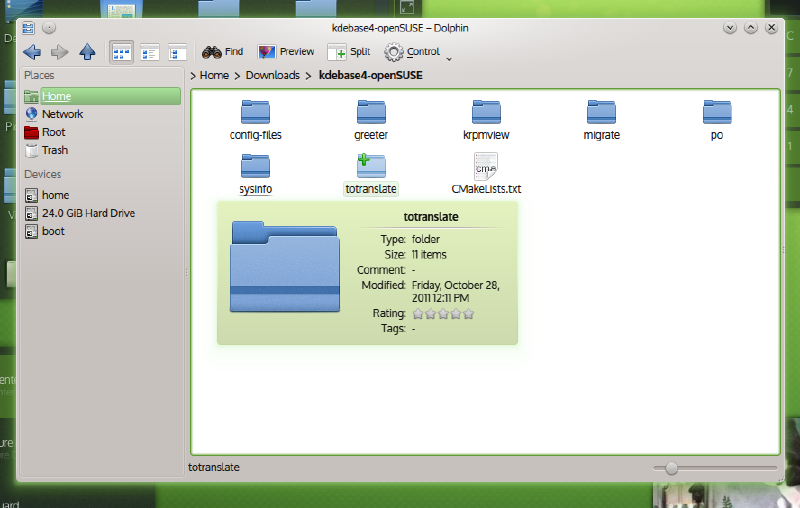Click Home in the breadcrumb path
This screenshot has width=800, height=508.
point(214,75)
